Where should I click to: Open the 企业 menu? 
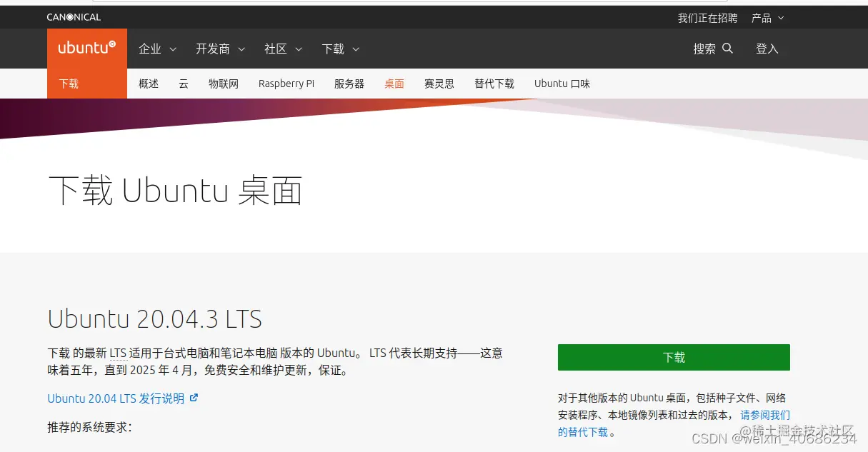coord(158,49)
